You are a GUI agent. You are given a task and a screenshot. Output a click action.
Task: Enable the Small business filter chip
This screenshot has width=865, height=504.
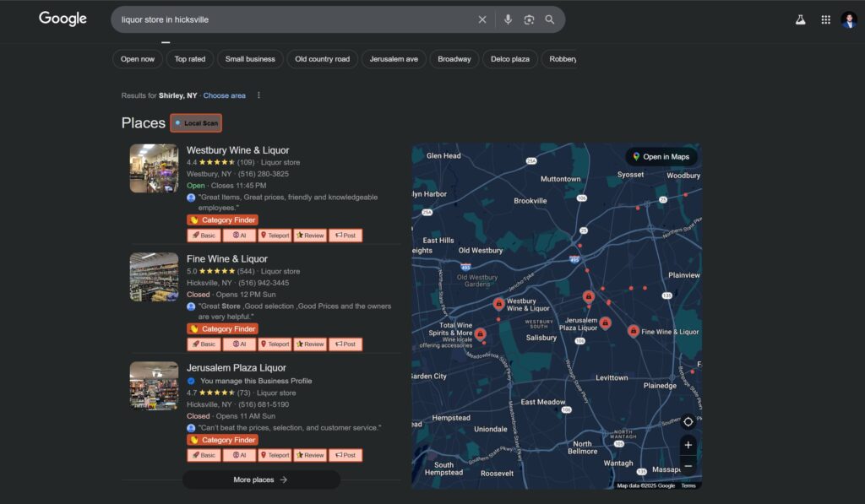[x=250, y=59]
